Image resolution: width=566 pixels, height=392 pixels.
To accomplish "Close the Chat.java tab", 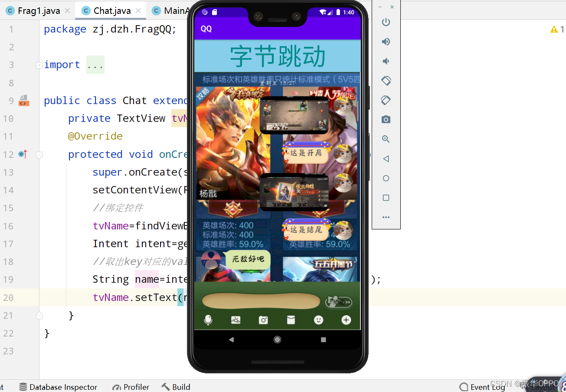I will [x=138, y=11].
